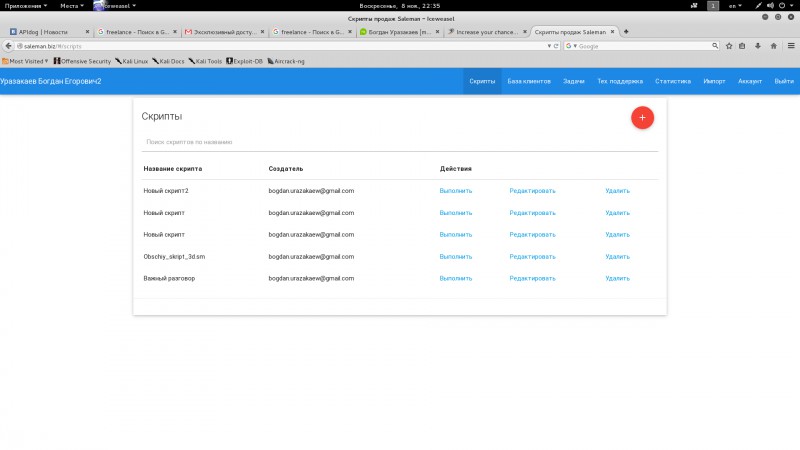
Task: Click Выйти to log out
Action: pos(784,81)
